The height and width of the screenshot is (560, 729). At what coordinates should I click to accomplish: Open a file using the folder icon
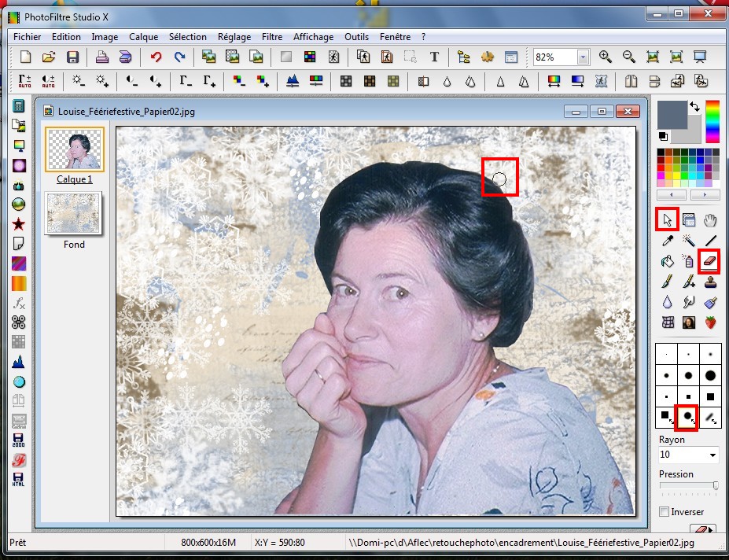click(x=49, y=57)
